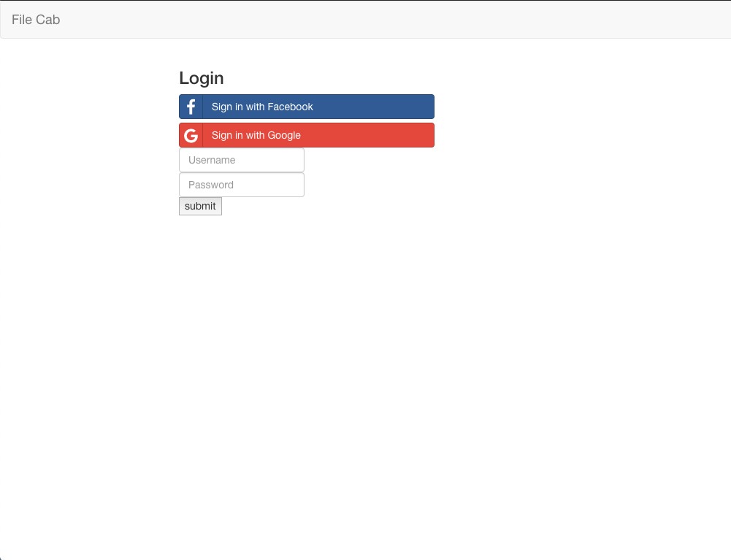Click the Facebook logo icon
The width and height of the screenshot is (731, 560).
click(191, 107)
